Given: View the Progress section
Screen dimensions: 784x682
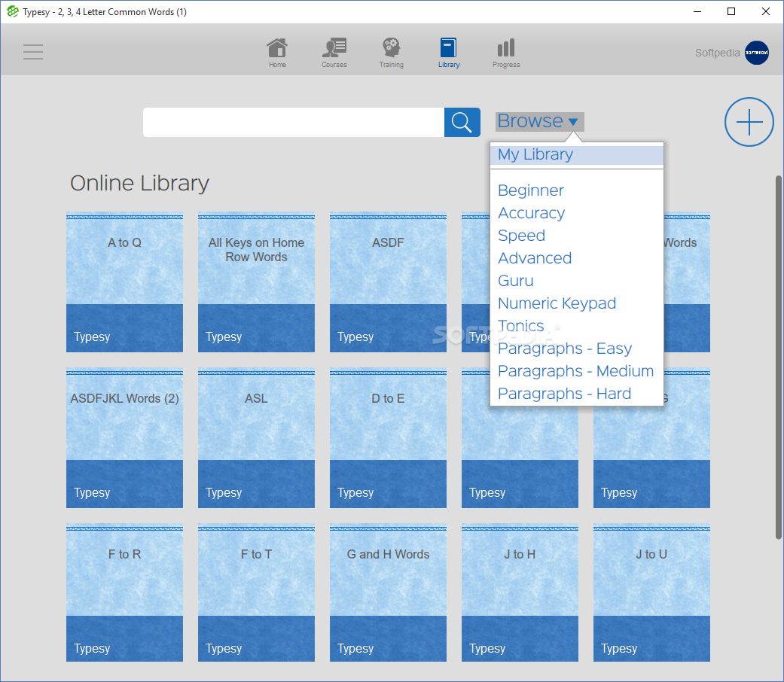Looking at the screenshot, I should pos(506,53).
